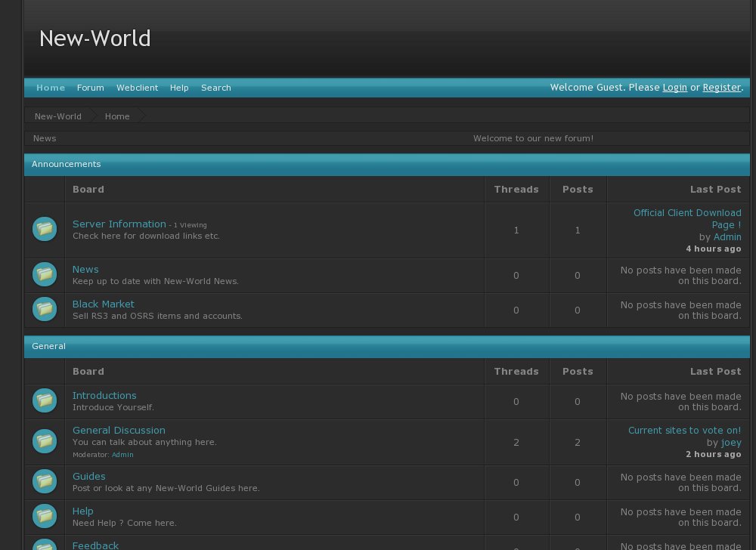Image resolution: width=756 pixels, height=550 pixels.
Task: Open the Current sites to vote on thread
Action: [685, 430]
